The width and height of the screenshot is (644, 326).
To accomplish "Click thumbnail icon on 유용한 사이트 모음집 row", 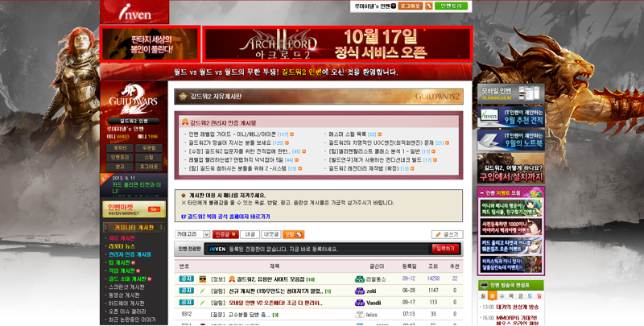I will (x=203, y=279).
